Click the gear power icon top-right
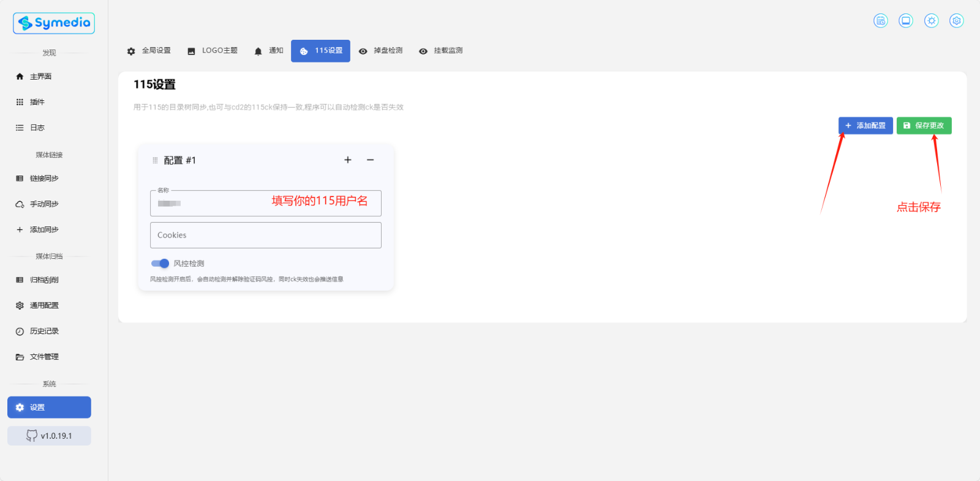Image resolution: width=980 pixels, height=481 pixels. (x=957, y=21)
